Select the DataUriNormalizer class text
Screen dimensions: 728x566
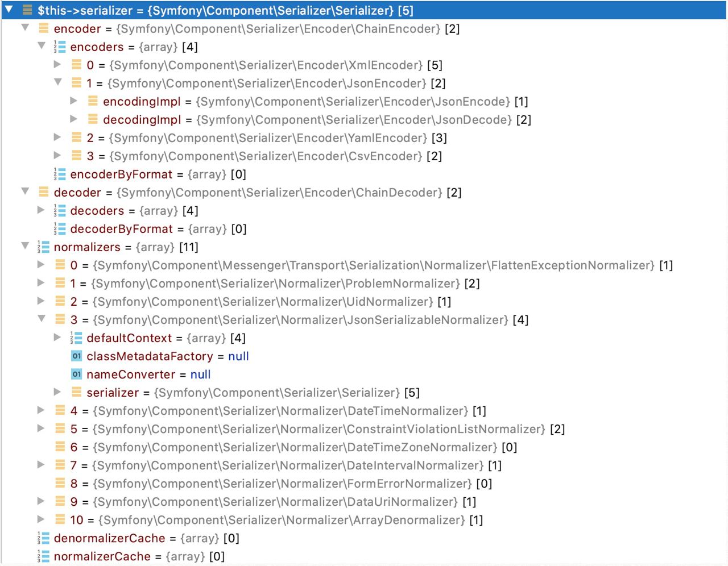click(275, 502)
